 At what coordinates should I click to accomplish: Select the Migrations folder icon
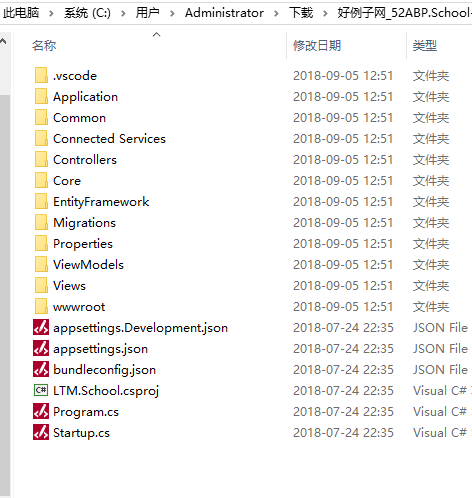click(41, 222)
